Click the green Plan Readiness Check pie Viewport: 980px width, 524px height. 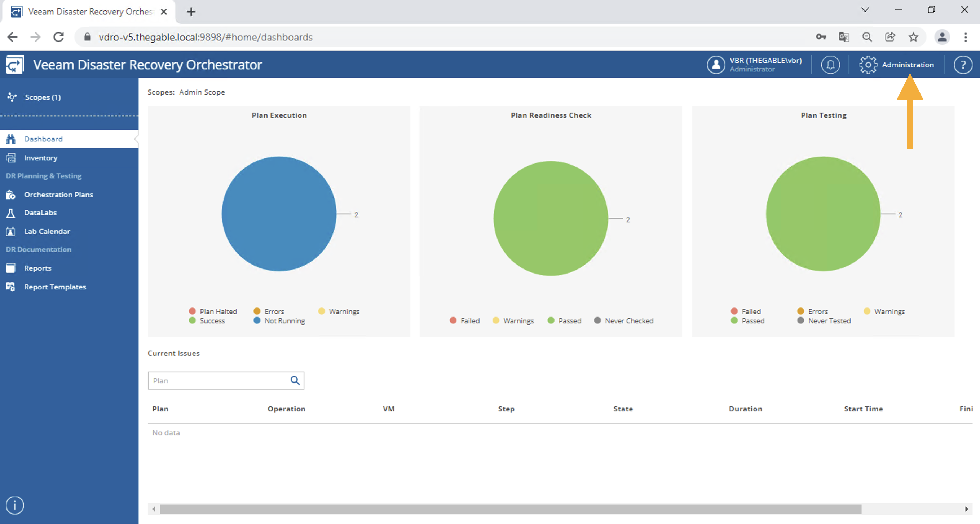tap(551, 218)
